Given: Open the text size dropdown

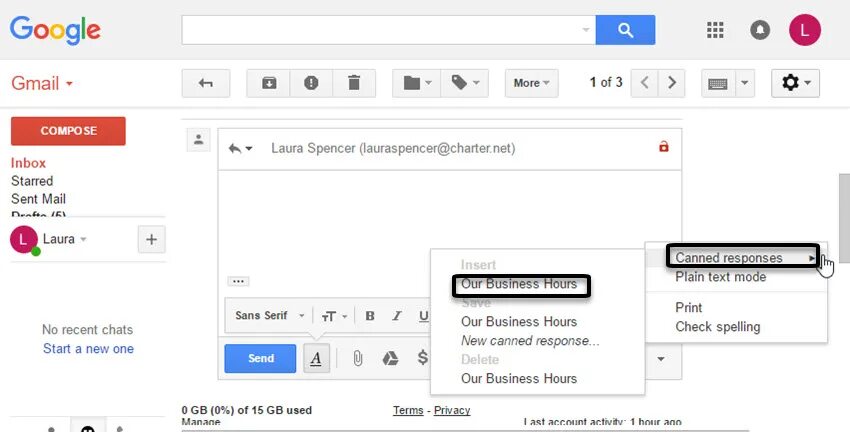Looking at the screenshot, I should [333, 315].
